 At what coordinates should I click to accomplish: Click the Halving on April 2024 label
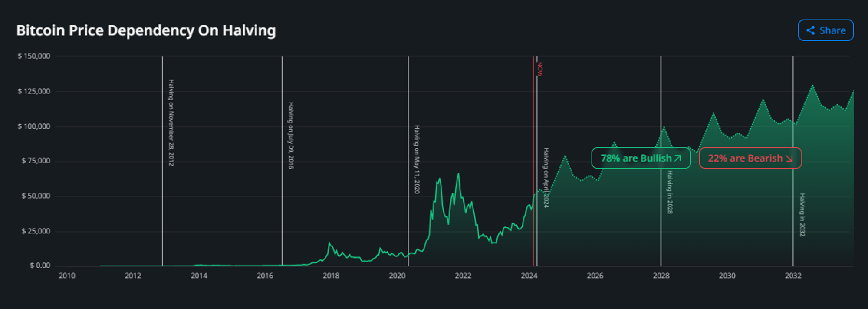pyautogui.click(x=546, y=178)
